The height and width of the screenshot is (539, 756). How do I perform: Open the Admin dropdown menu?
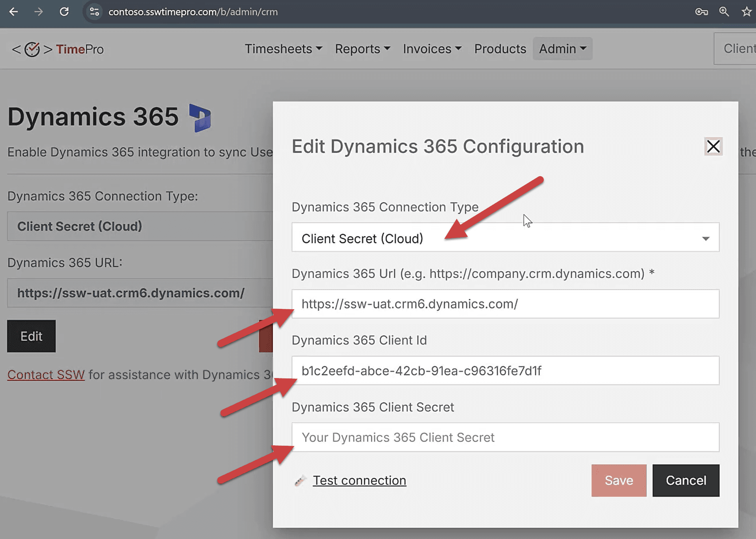pyautogui.click(x=563, y=49)
